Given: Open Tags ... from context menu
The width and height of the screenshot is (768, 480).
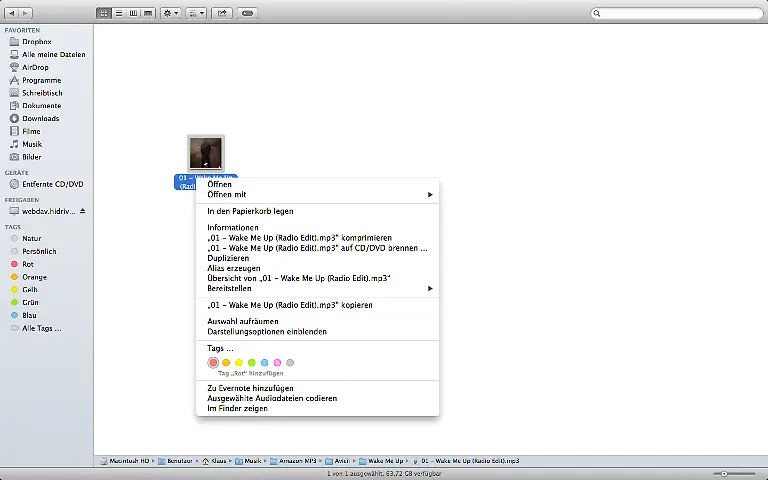Looking at the screenshot, I should click(x=317, y=348).
